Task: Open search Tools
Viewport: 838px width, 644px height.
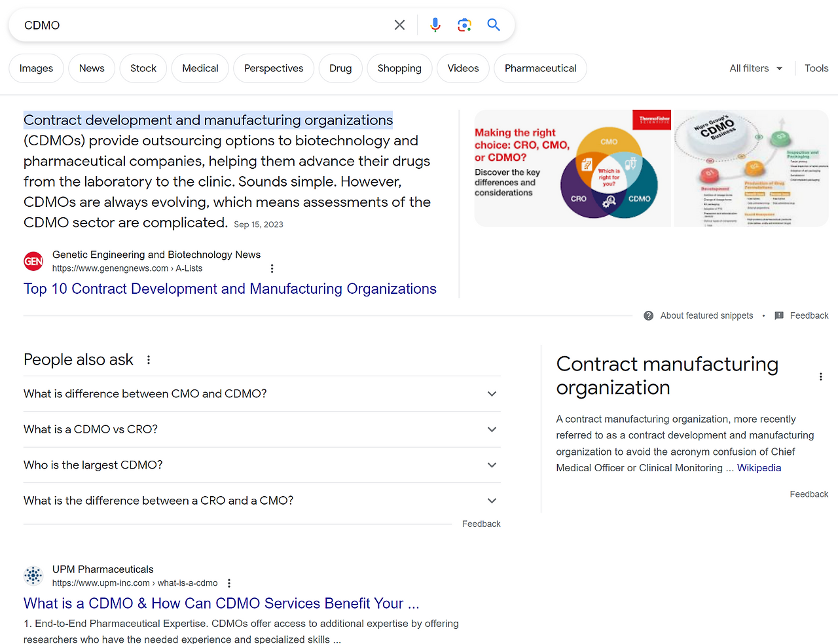Action: click(816, 68)
